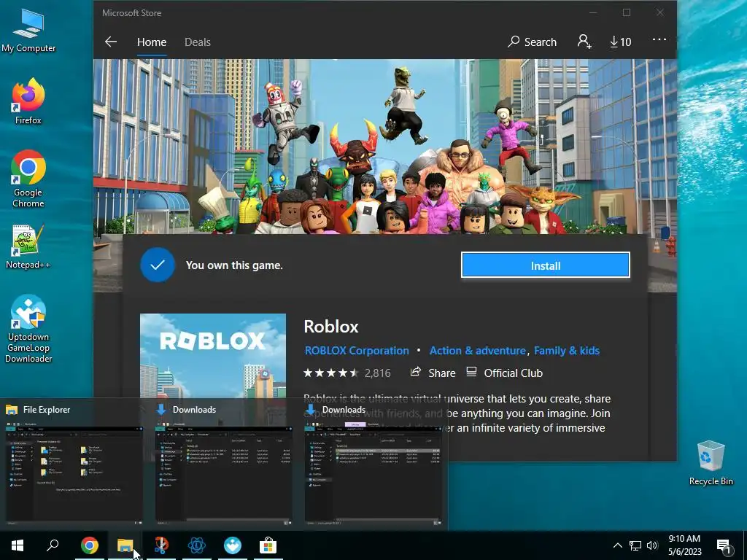The height and width of the screenshot is (560, 747).
Task: Launch Google Chrome desktop shortcut
Action: (x=28, y=179)
